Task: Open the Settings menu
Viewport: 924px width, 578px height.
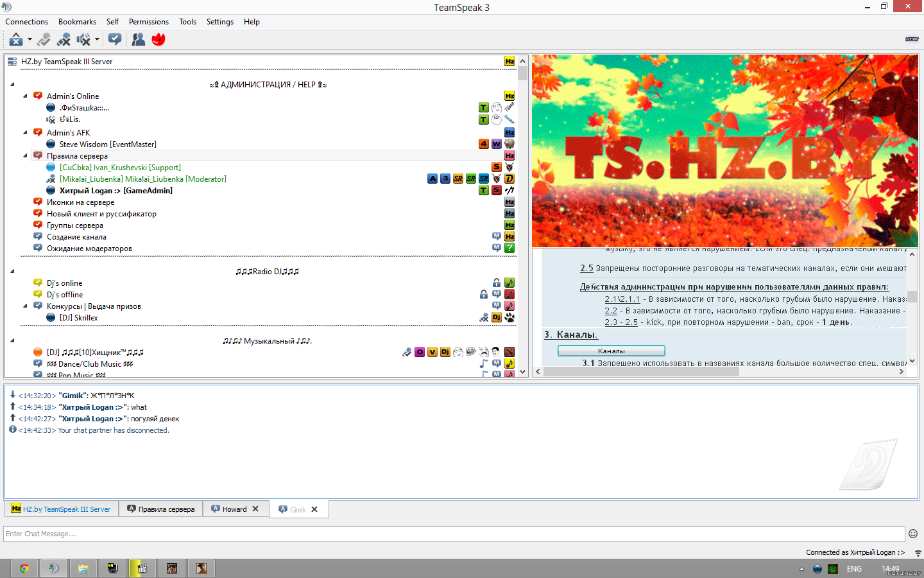Action: pyautogui.click(x=220, y=22)
